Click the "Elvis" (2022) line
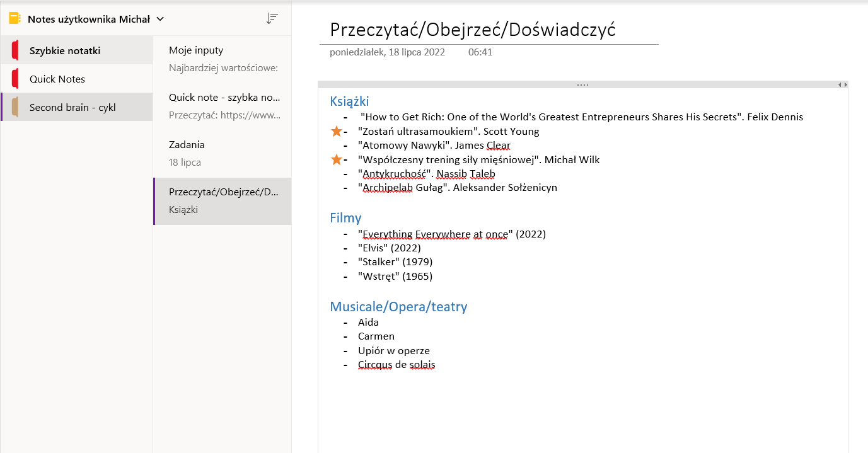Screen dimensions: 868x453 pos(389,248)
